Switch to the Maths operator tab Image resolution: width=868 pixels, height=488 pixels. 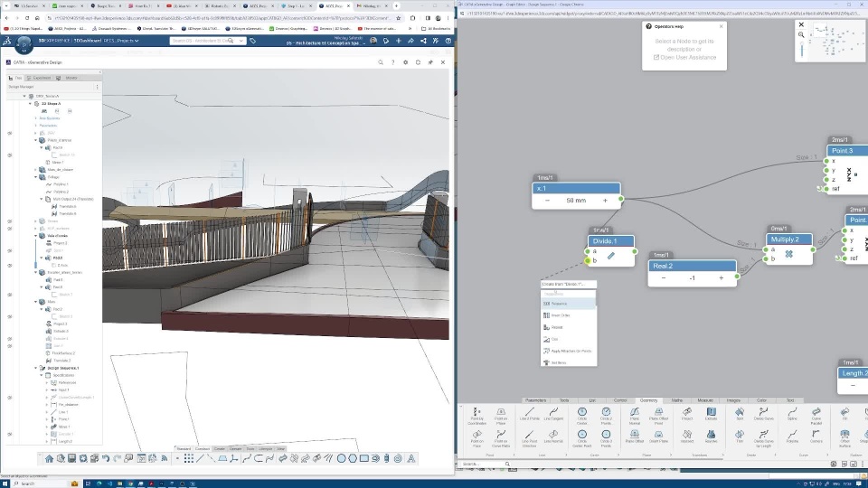676,399
